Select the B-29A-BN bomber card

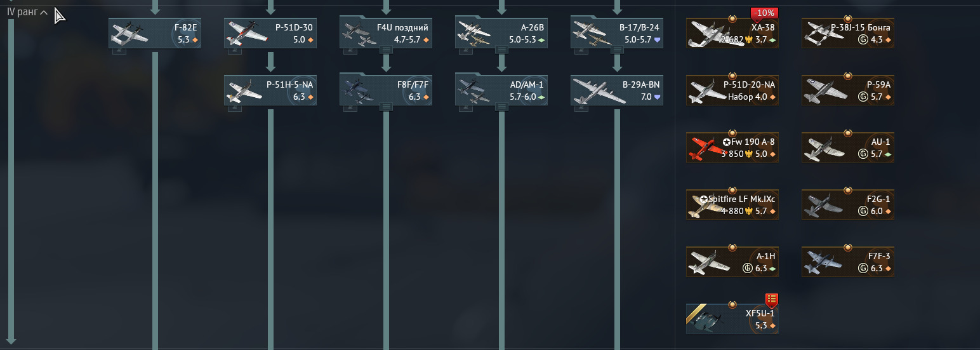617,90
